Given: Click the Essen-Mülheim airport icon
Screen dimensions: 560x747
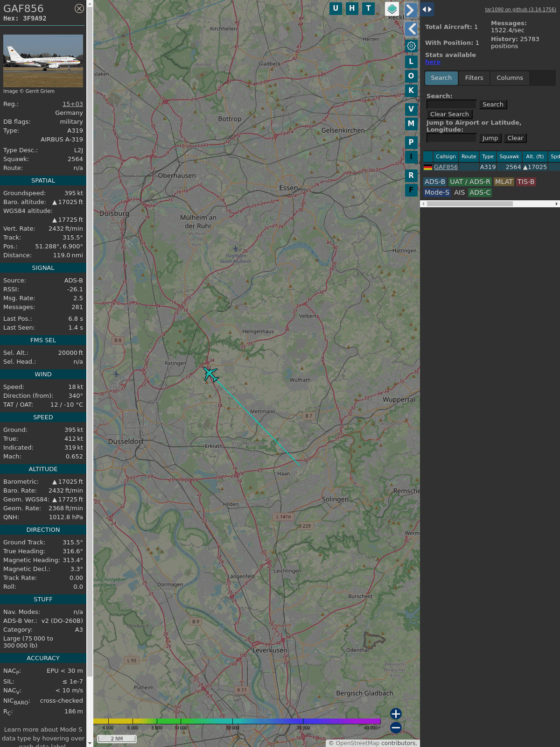Looking at the screenshot, I should tap(236, 248).
